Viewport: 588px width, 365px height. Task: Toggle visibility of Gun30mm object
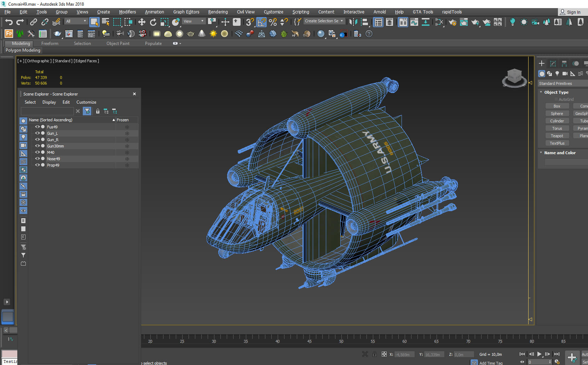tap(37, 146)
